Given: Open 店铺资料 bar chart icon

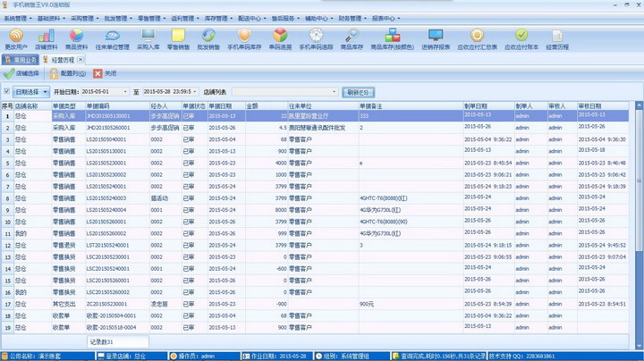Looking at the screenshot, I should 46,35.
